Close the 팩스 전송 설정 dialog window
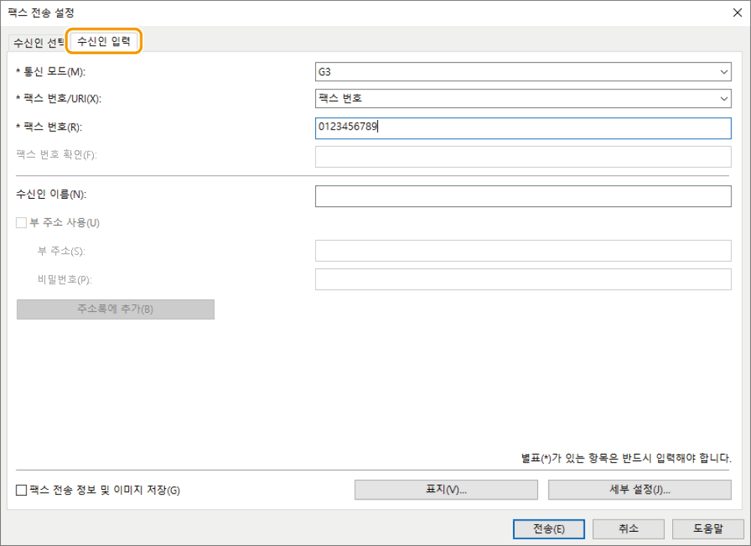This screenshot has width=751, height=546. pyautogui.click(x=735, y=12)
